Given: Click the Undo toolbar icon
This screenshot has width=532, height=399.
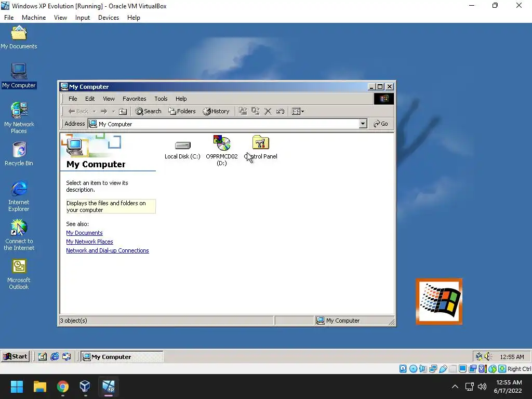Looking at the screenshot, I should pyautogui.click(x=280, y=111).
